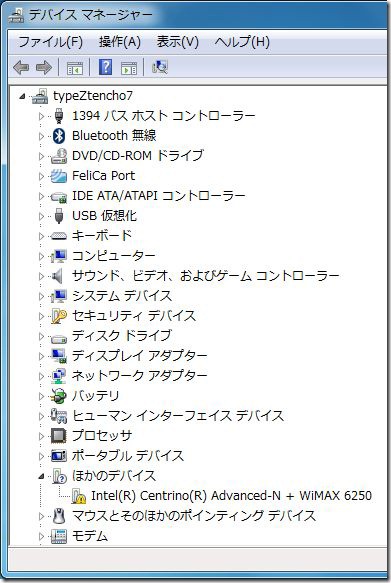Click the プロセッサ chip icon
The width and height of the screenshot is (391, 583).
[x=59, y=436]
